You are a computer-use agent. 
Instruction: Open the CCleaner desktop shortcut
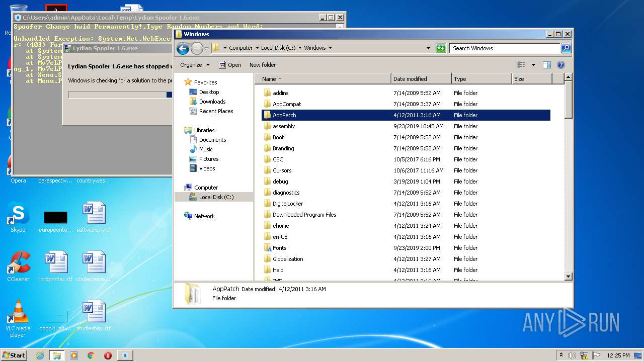(18, 267)
